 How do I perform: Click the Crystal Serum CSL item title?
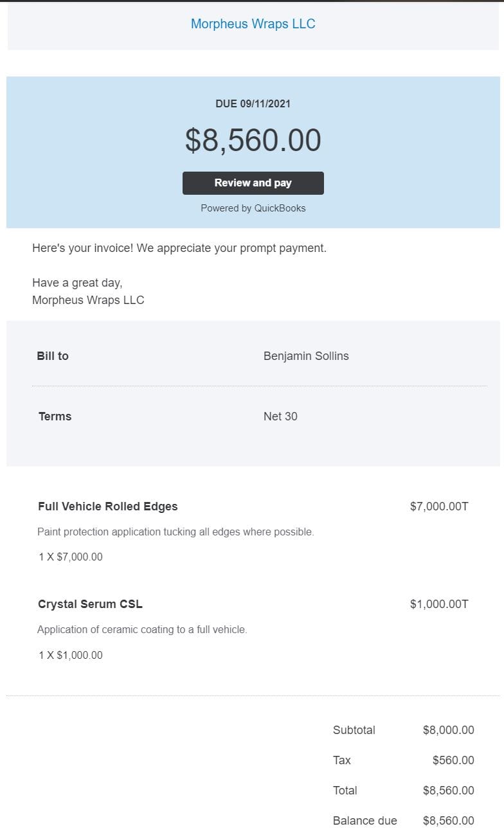(90, 604)
